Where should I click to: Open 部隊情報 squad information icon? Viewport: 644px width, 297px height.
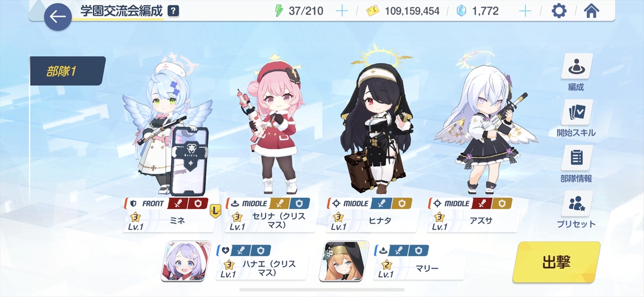pyautogui.click(x=576, y=164)
